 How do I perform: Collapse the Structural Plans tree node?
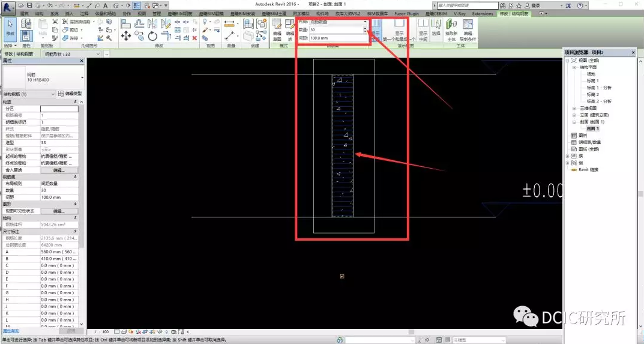(574, 67)
